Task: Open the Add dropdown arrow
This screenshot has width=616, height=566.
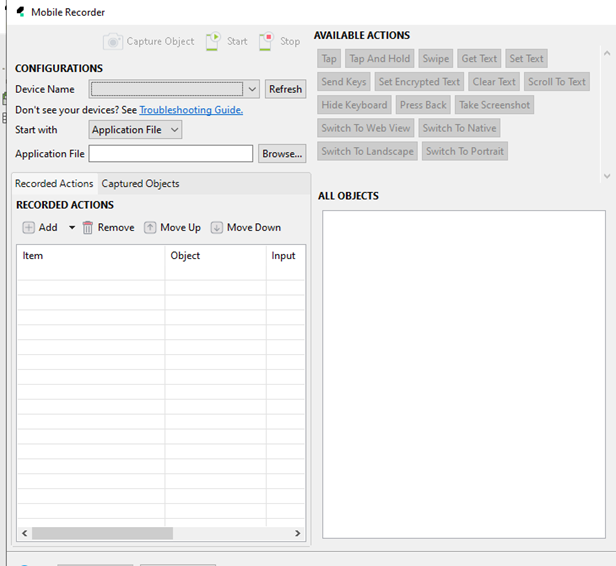Action: click(72, 227)
